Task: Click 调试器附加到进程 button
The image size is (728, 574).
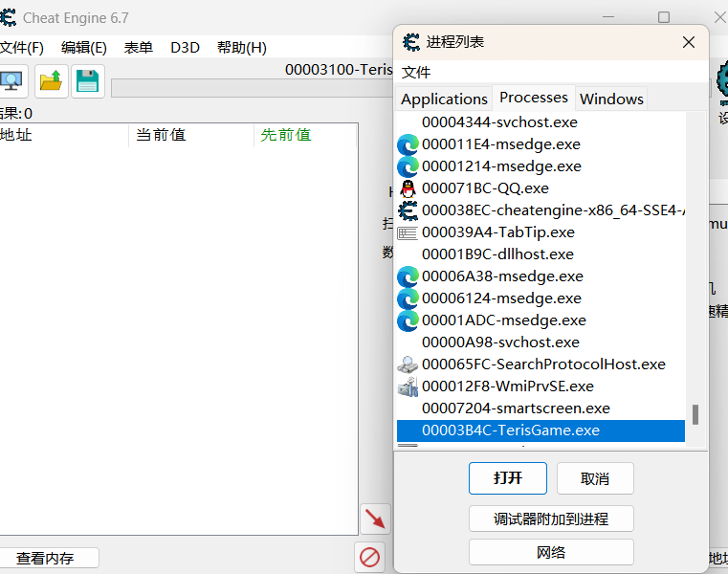Action: (x=551, y=519)
